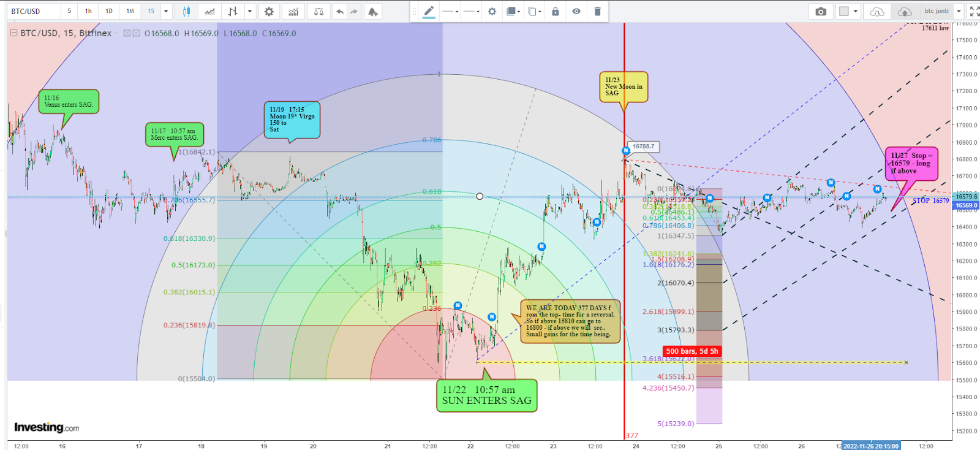This screenshot has height=450, width=980.
Task: Save the chart layout to the cloud
Action: click(905, 11)
